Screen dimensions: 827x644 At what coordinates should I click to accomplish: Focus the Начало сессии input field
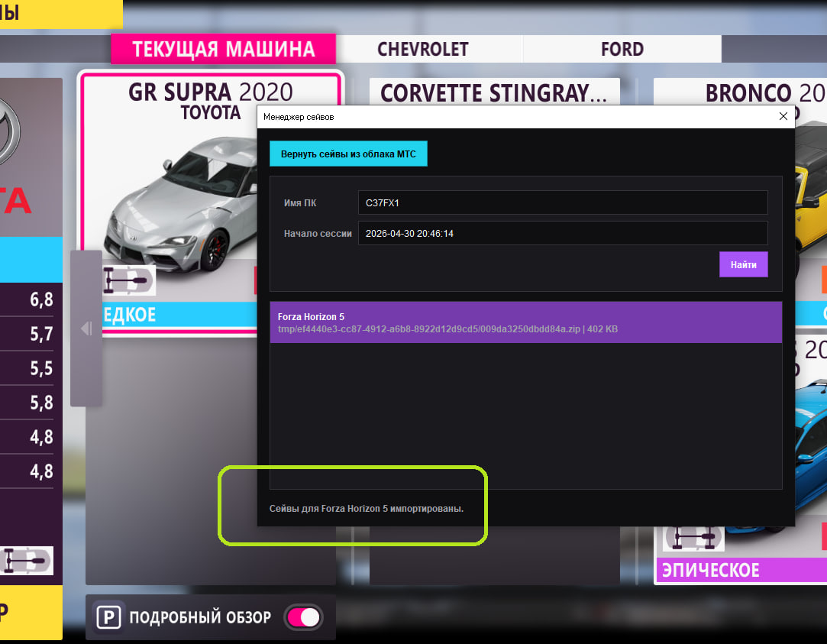[562, 233]
